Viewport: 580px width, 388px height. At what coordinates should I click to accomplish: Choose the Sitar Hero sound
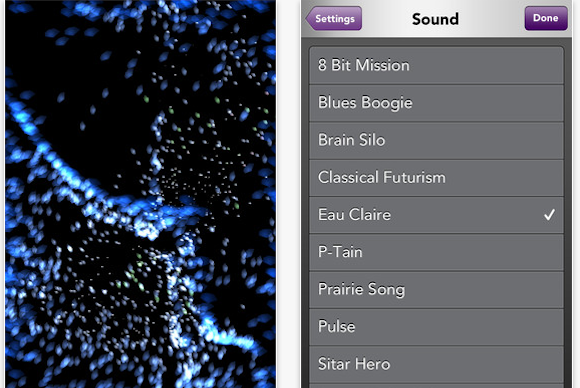pyautogui.click(x=436, y=364)
